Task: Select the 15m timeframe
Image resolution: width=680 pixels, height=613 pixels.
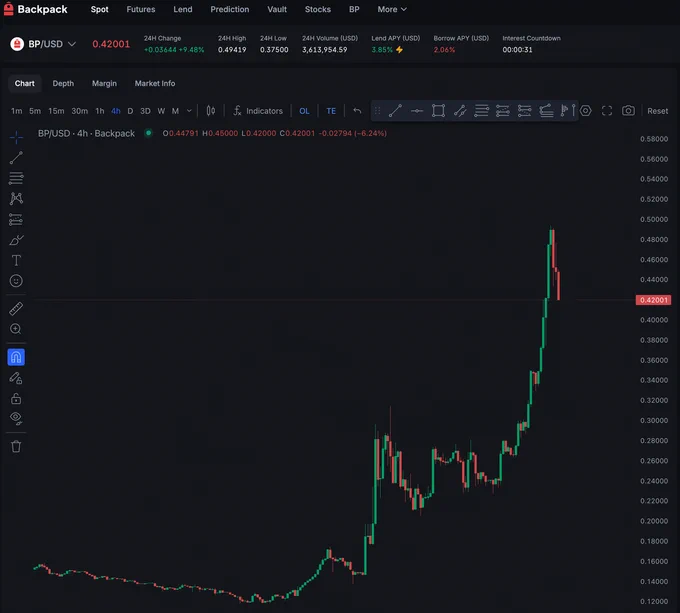Action: [56, 111]
